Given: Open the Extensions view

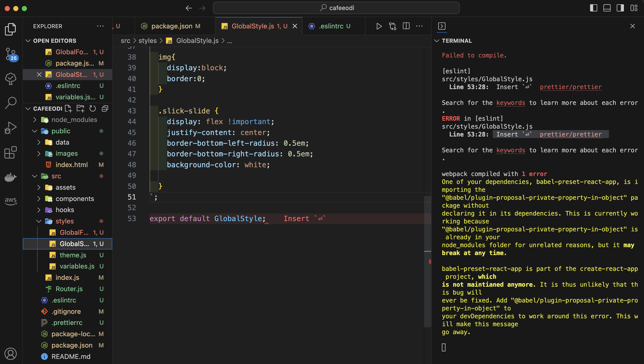Looking at the screenshot, I should tap(10, 152).
